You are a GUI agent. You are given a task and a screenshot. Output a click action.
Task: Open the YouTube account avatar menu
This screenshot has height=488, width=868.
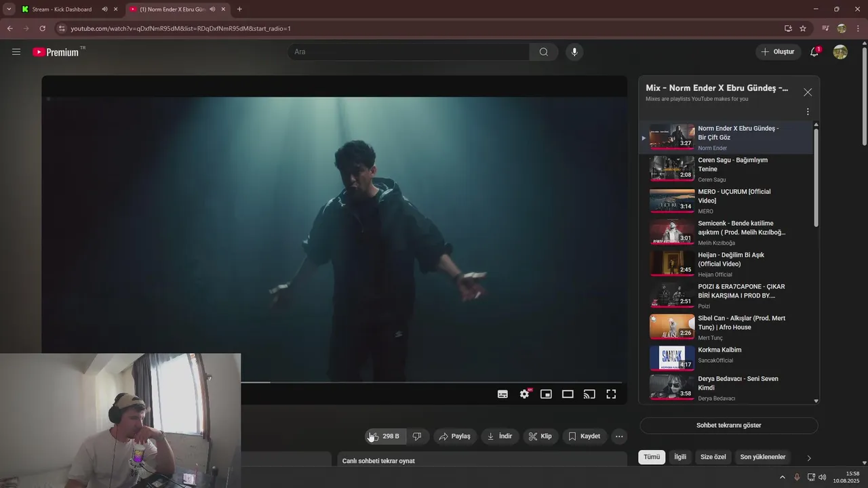[x=840, y=52]
